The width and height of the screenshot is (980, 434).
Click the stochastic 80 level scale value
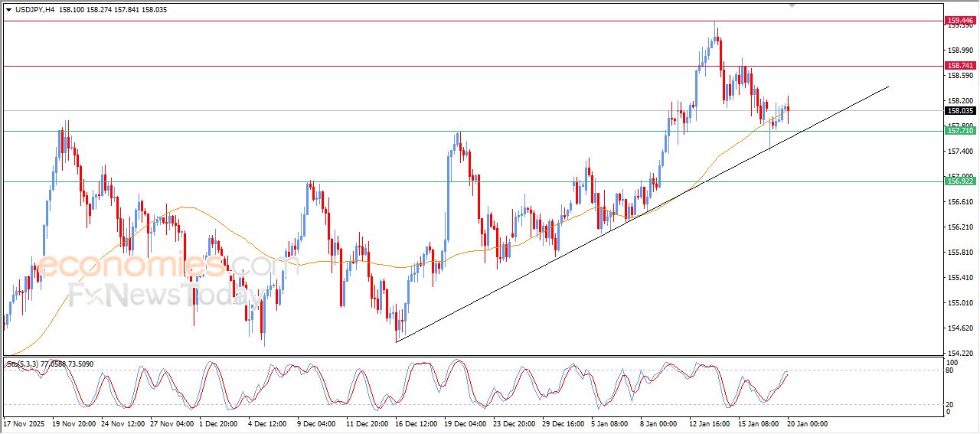pos(952,370)
